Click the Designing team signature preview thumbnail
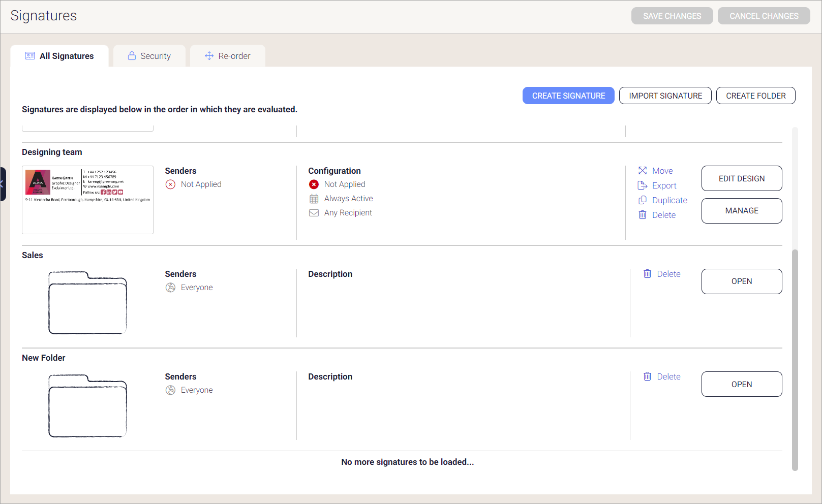 [87, 199]
